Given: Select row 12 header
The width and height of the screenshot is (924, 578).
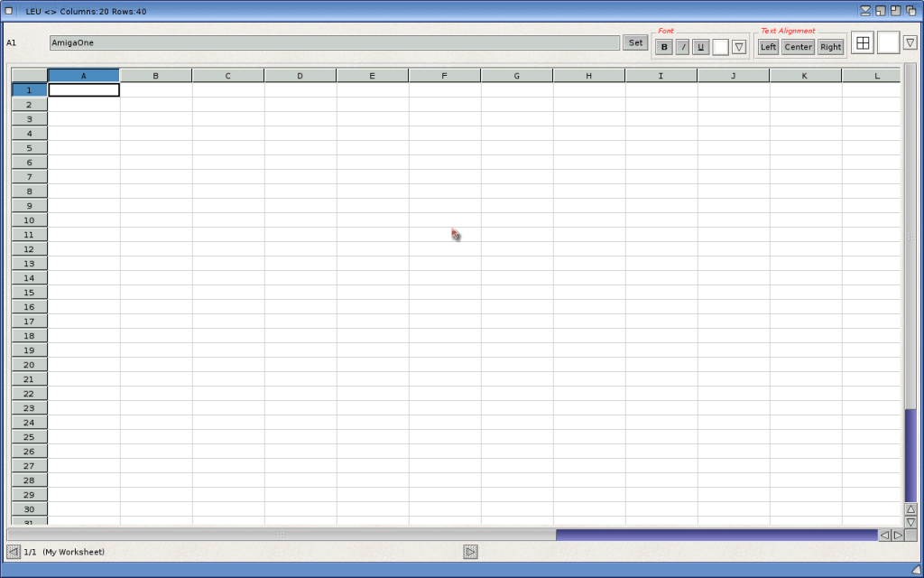Looking at the screenshot, I should pos(29,249).
